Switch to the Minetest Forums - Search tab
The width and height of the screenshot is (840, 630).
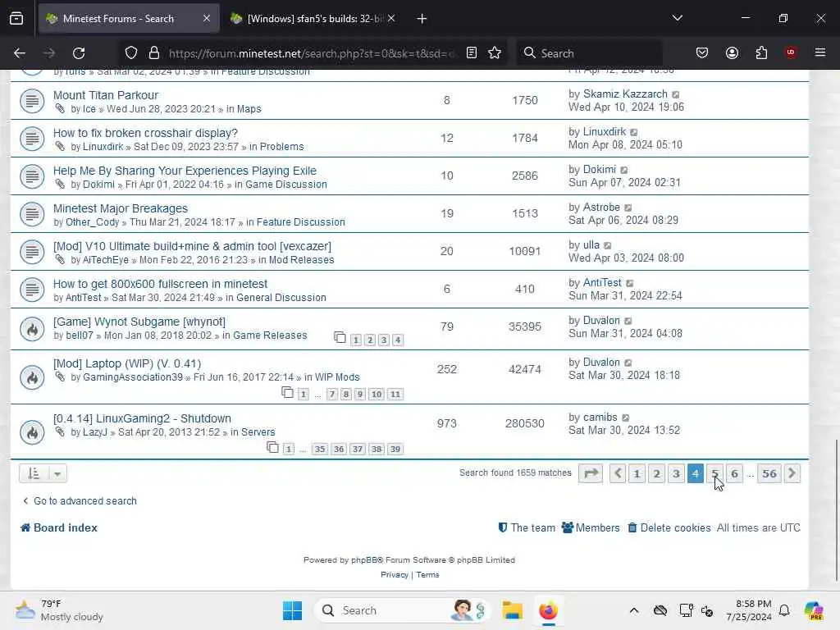point(129,19)
